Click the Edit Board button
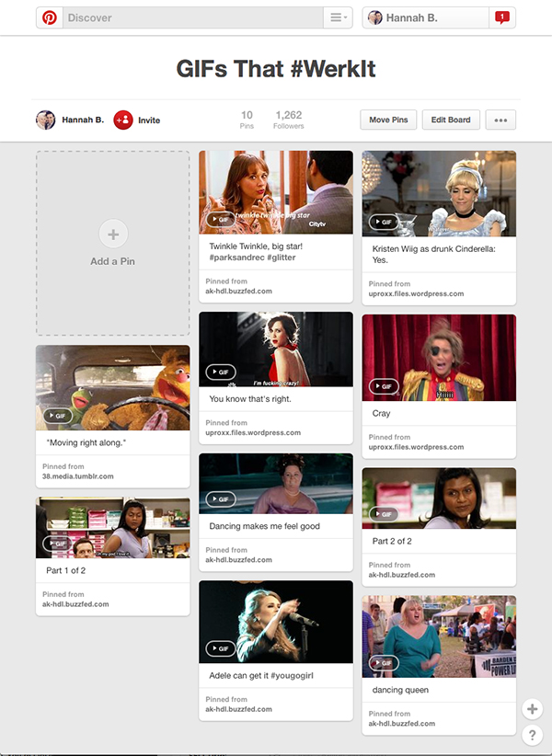552x756 pixels. click(451, 120)
